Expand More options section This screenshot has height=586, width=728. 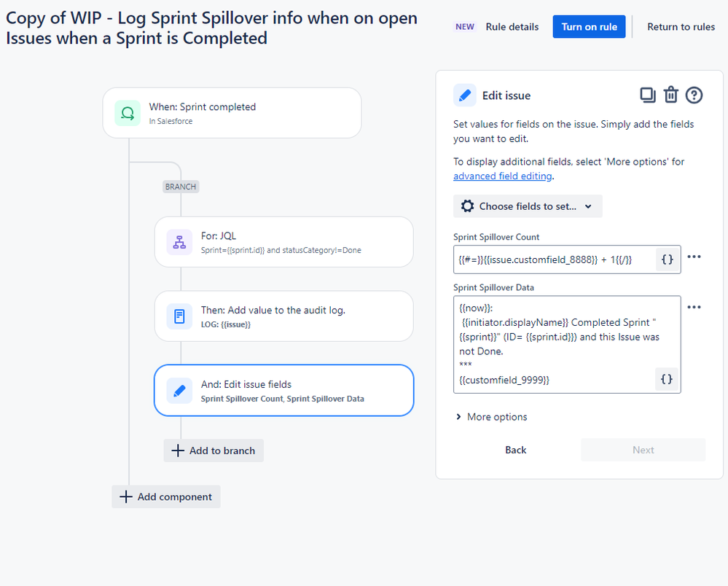492,417
